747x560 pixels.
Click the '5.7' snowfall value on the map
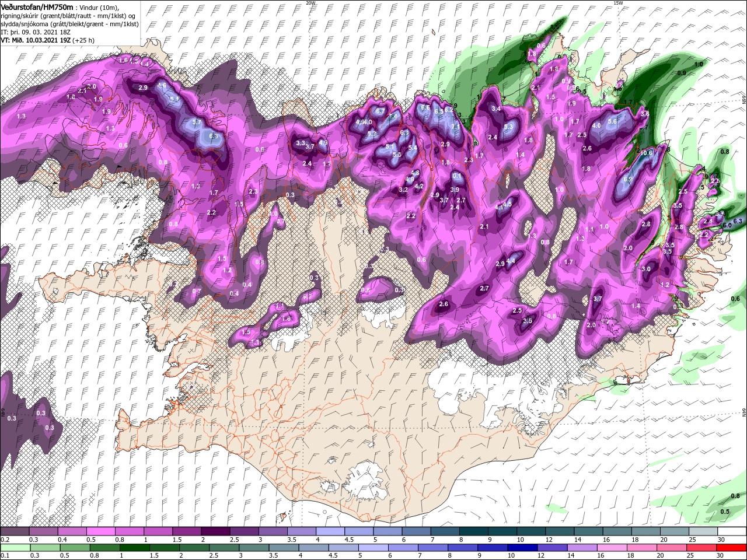(197, 122)
